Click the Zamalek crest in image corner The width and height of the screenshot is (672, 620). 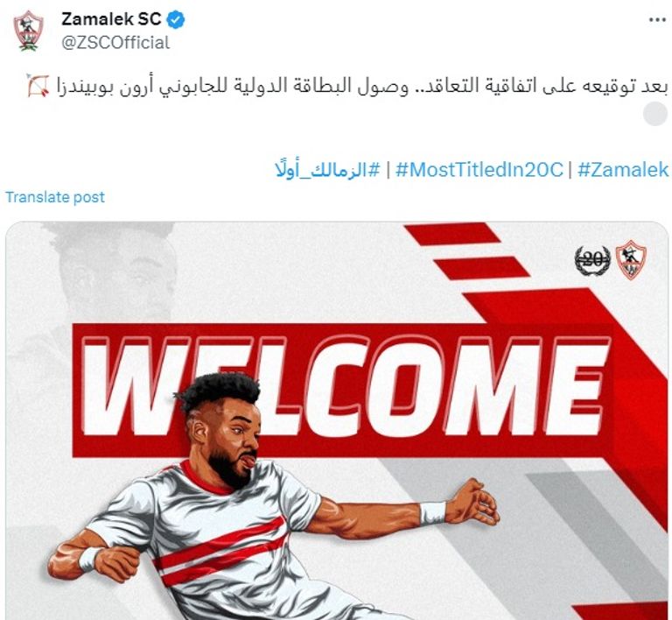pyautogui.click(x=631, y=259)
